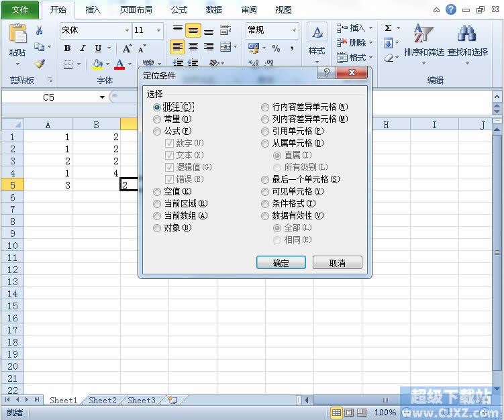Click 取消 in the dialog
Image resolution: width=504 pixels, height=420 pixels.
tap(338, 262)
